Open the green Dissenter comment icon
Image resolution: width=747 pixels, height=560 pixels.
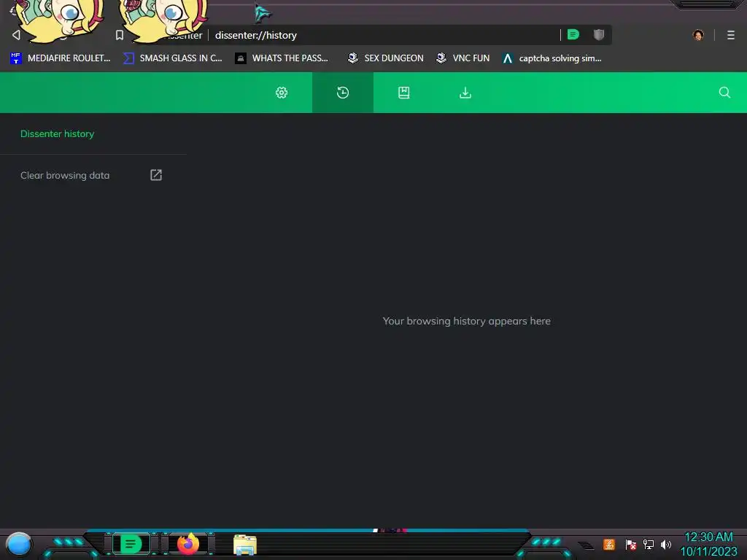(573, 34)
